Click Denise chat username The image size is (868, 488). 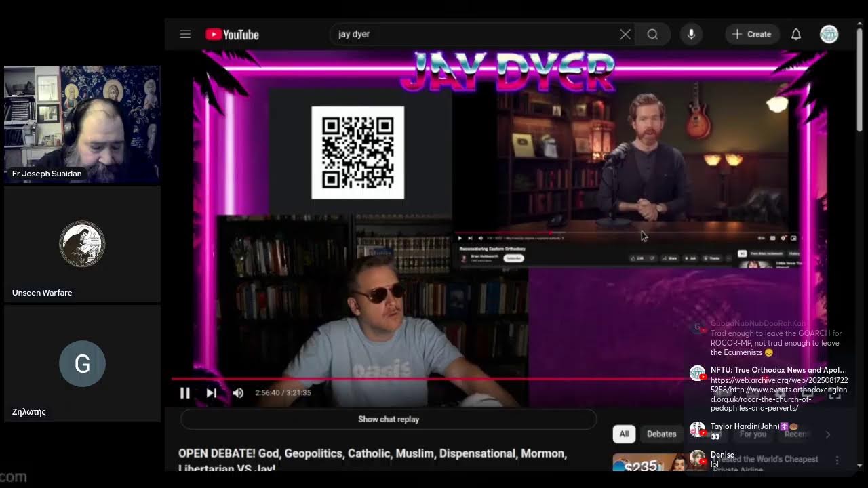pyautogui.click(x=722, y=455)
